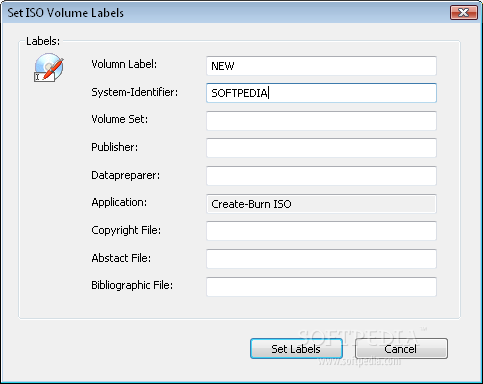
Task: Select the Publisher text box
Action: (321, 148)
